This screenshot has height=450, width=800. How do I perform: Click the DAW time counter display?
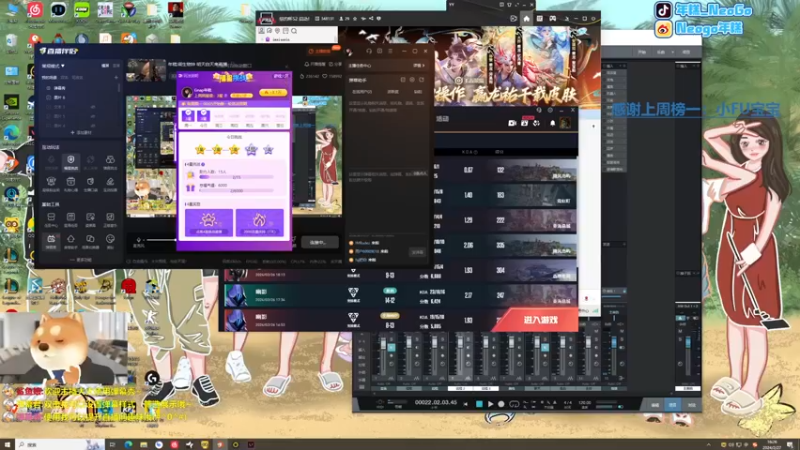(x=435, y=402)
